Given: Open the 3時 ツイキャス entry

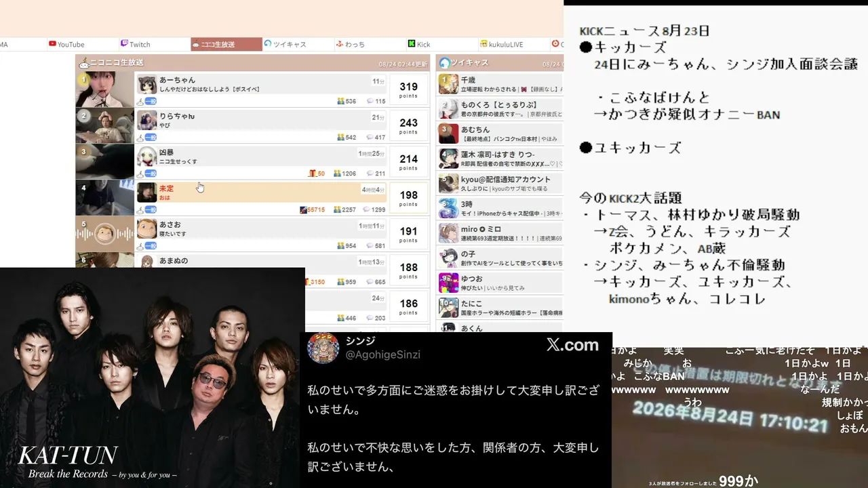Looking at the screenshot, I should click(500, 208).
